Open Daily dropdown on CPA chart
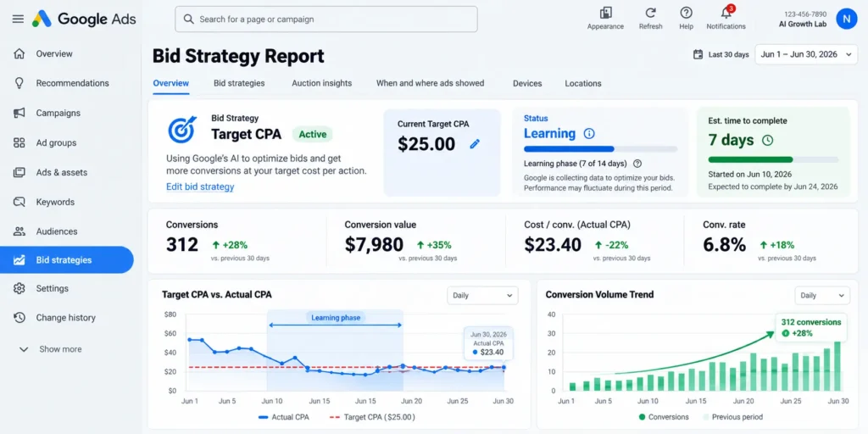 click(x=482, y=295)
